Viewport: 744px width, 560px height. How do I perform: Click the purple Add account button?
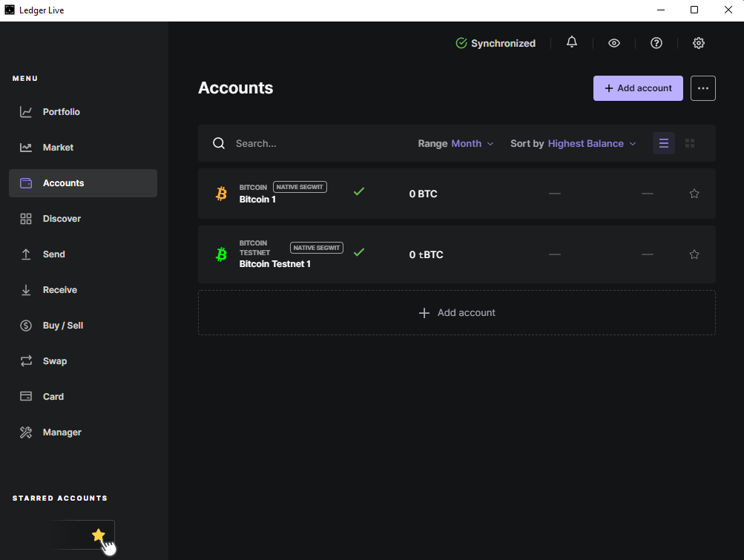(638, 88)
